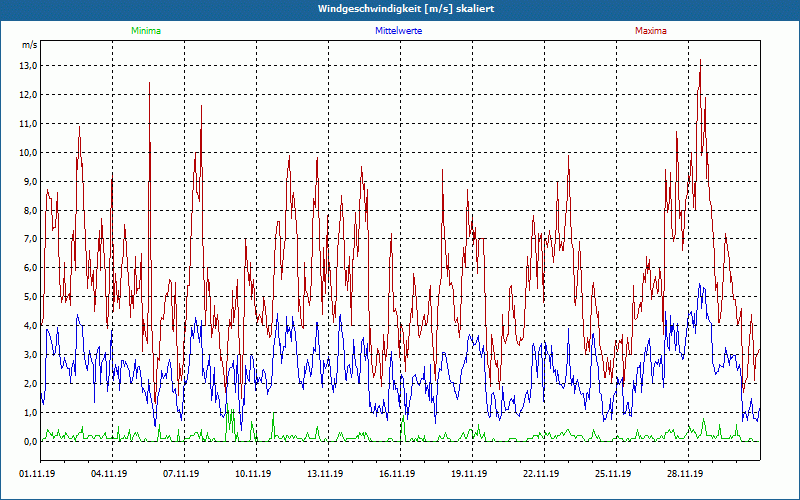Screen dimensions: 800x500
Task: Click the 25.11.19 date label
Action: click(x=613, y=474)
